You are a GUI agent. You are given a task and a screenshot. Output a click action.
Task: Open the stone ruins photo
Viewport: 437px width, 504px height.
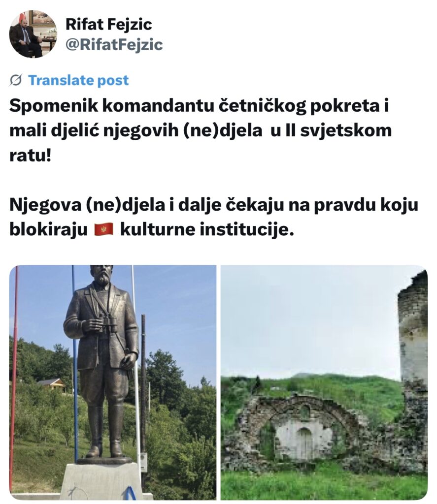tap(324, 382)
